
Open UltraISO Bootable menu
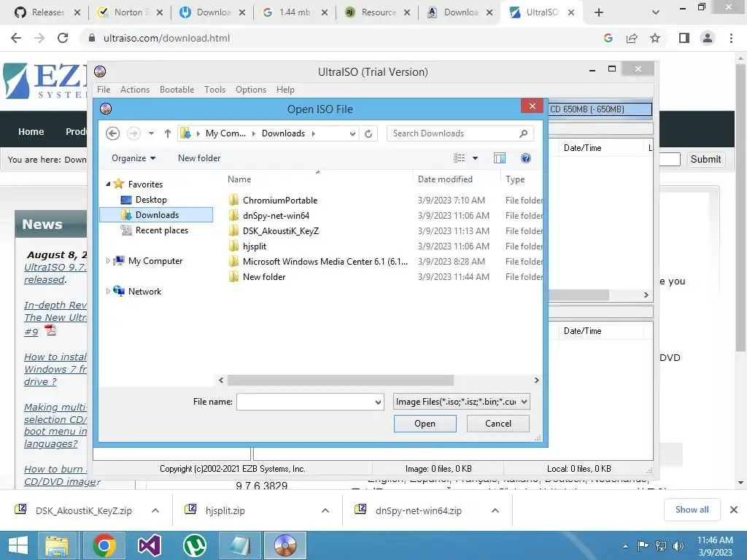coord(177,90)
